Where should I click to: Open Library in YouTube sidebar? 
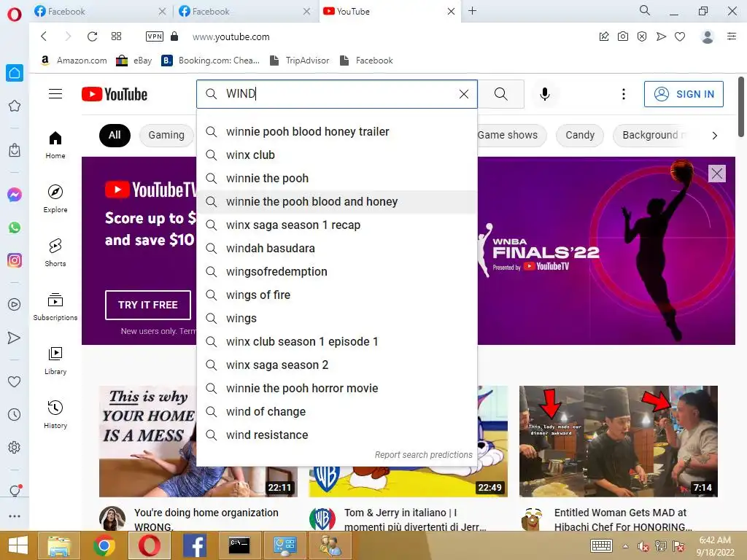(x=55, y=360)
